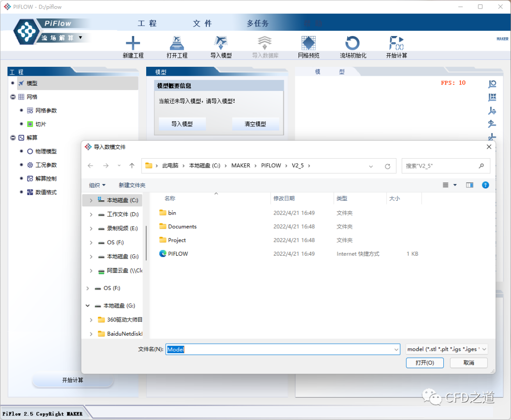The image size is (511, 420).
Task: Expand 工作文件 (D:) drive node
Action: tap(91, 214)
